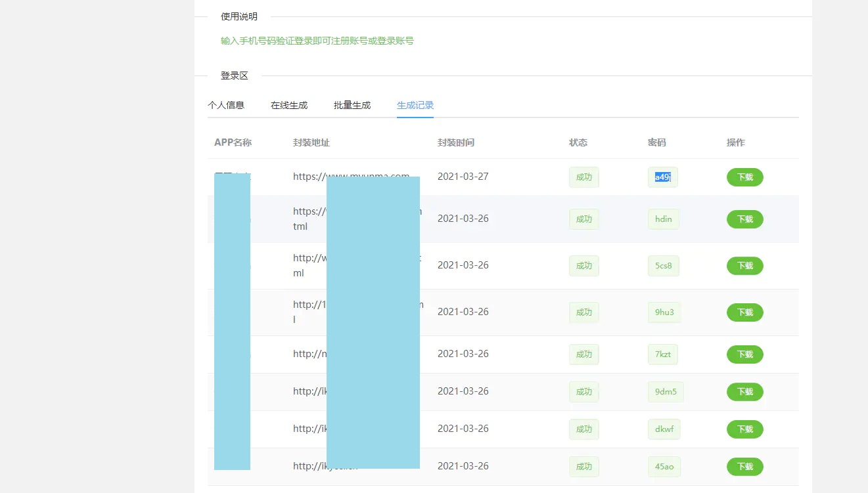Click the 成功 status badge on first row
This screenshot has height=493, width=868.
tap(583, 177)
